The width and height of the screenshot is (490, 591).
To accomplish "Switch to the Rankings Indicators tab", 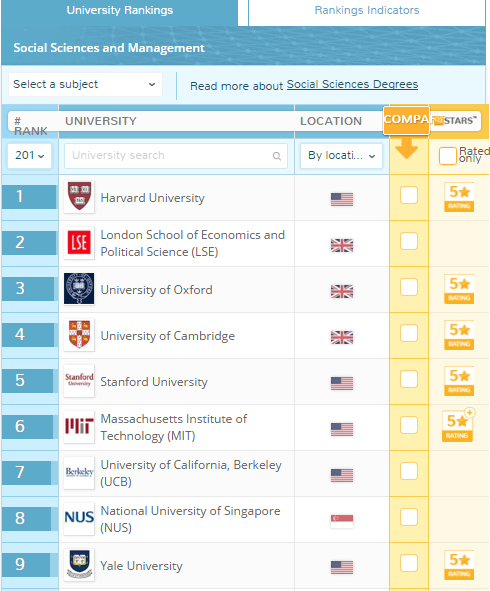I will click(x=367, y=11).
